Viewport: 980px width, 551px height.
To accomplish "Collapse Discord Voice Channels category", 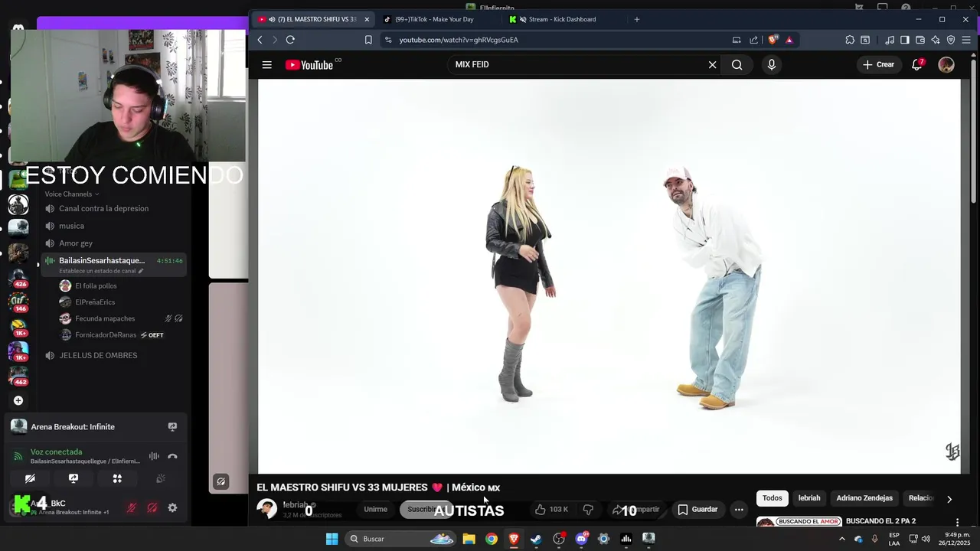I will coord(71,194).
